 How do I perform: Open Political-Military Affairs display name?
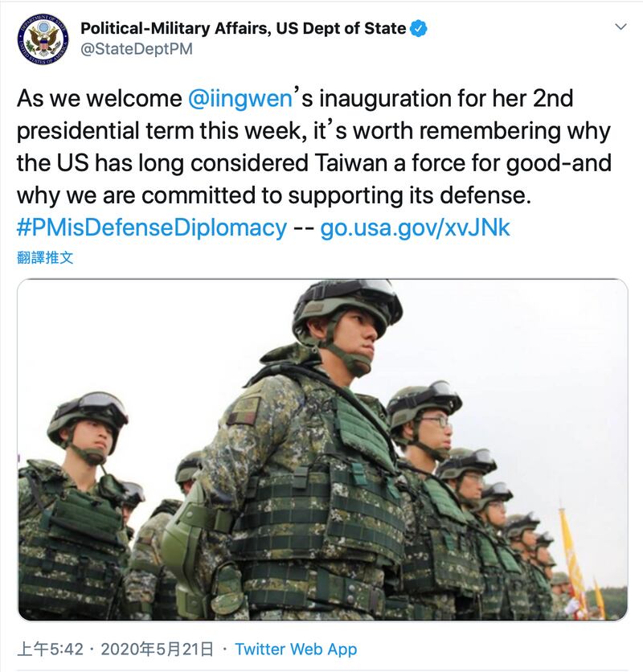pos(243,29)
